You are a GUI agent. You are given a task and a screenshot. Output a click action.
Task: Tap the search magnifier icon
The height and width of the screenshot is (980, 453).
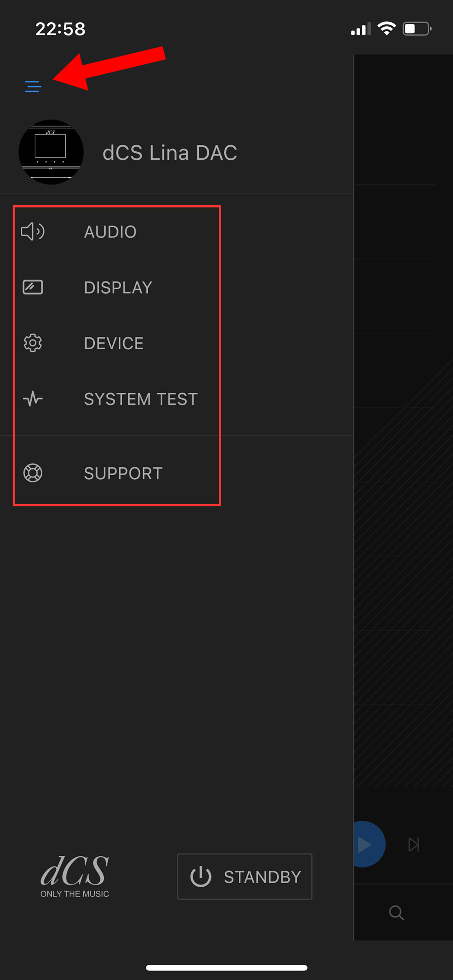coord(396,913)
